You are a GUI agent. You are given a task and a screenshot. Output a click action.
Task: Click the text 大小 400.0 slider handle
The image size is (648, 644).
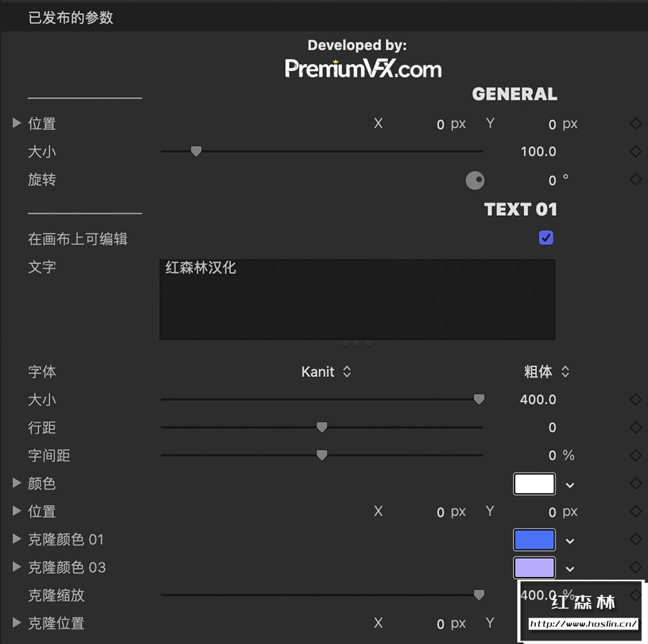point(479,399)
